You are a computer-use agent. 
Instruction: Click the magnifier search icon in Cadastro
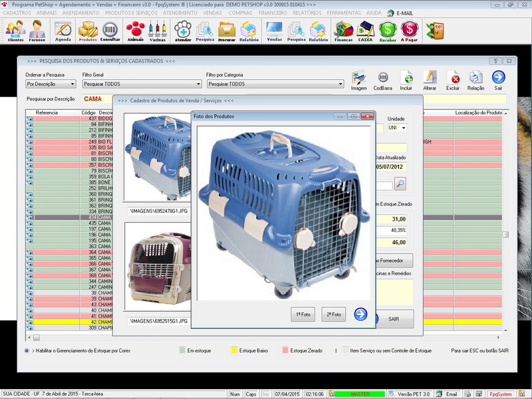point(400,184)
